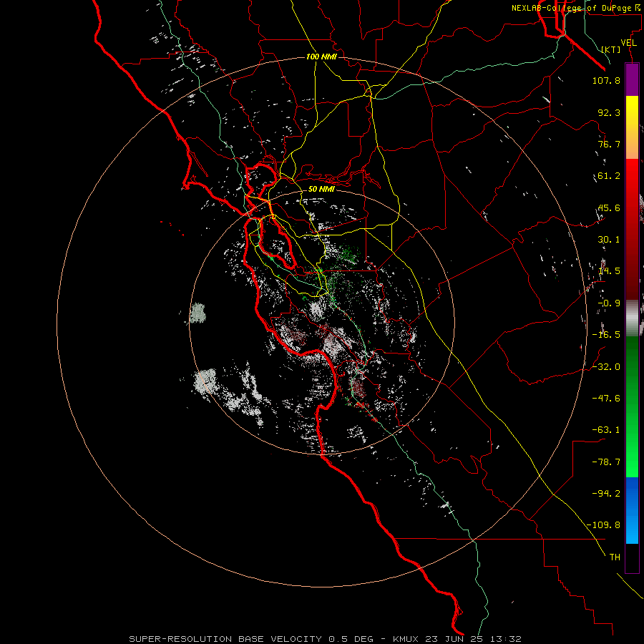Click the Super-Resolution Base Velocity caption text
The height and width of the screenshot is (644, 644).
[326, 639]
